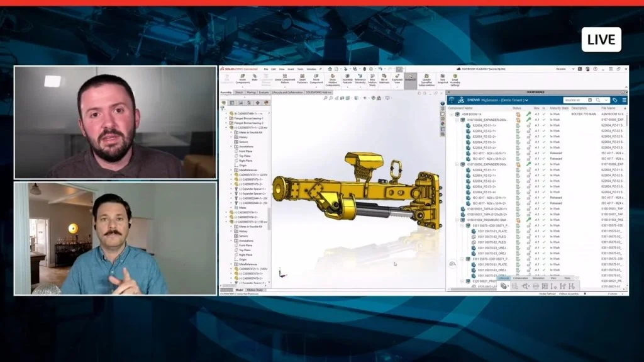This screenshot has height=362, width=644.
Task: Select Flanged Bronze bearing-2 in tree
Action: pos(248,123)
